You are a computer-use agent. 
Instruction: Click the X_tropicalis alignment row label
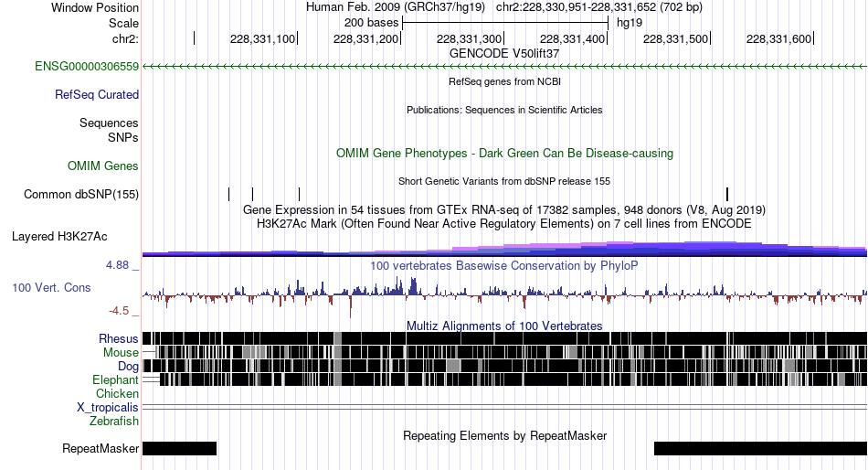click(108, 408)
